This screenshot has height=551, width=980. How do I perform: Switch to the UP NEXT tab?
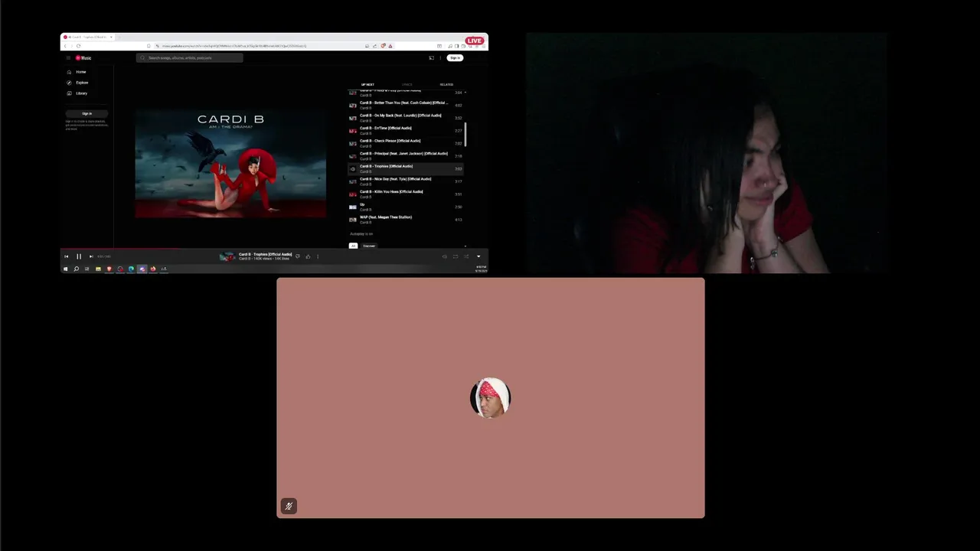pos(367,85)
